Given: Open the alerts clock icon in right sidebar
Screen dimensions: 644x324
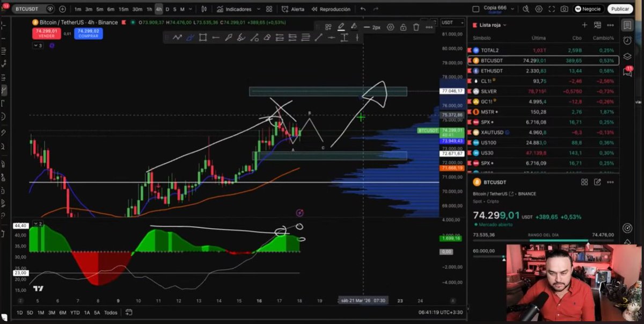Looking at the screenshot, I should click(627, 41).
